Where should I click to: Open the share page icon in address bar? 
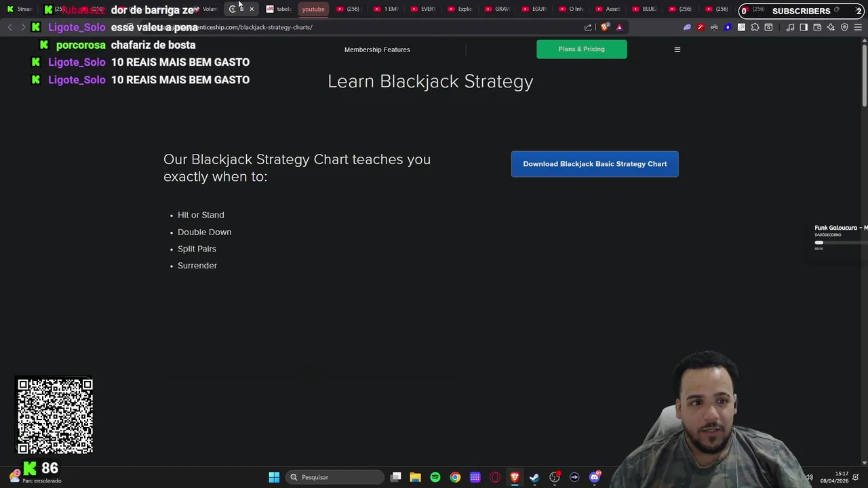588,27
